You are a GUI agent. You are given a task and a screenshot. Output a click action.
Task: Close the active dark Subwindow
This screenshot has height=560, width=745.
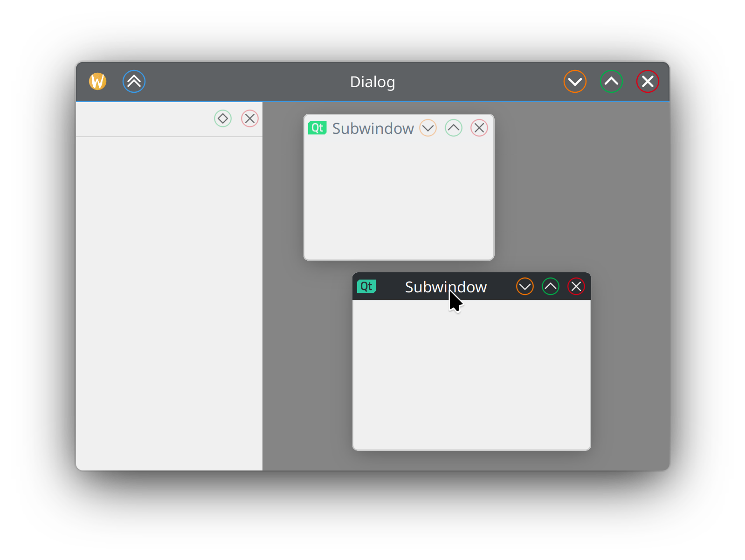[576, 286]
